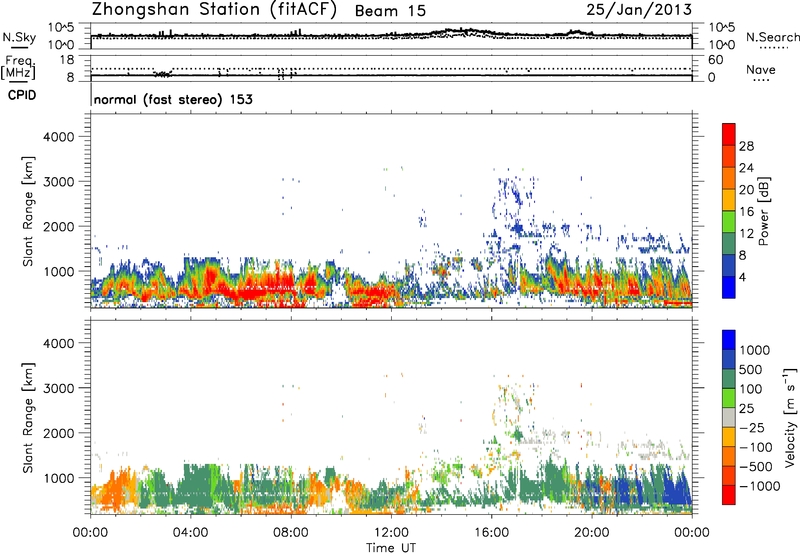Click the 'N.Search' legend label
Screen dimensions: 800x554
click(x=772, y=37)
